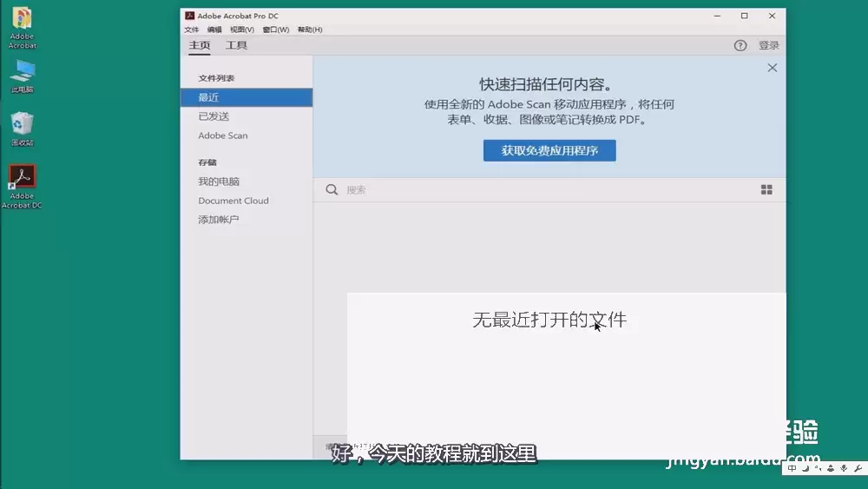Click the search magnifier icon
Screen dimensions: 868x489
[332, 190]
